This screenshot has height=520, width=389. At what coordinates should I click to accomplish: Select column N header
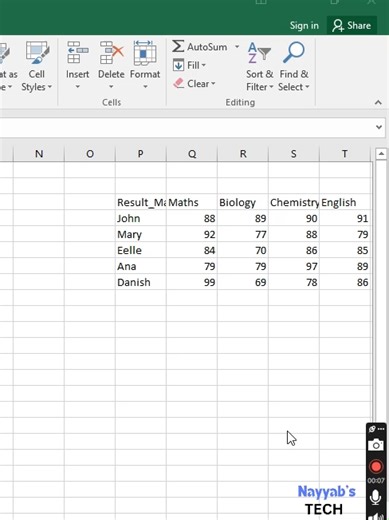pos(39,154)
